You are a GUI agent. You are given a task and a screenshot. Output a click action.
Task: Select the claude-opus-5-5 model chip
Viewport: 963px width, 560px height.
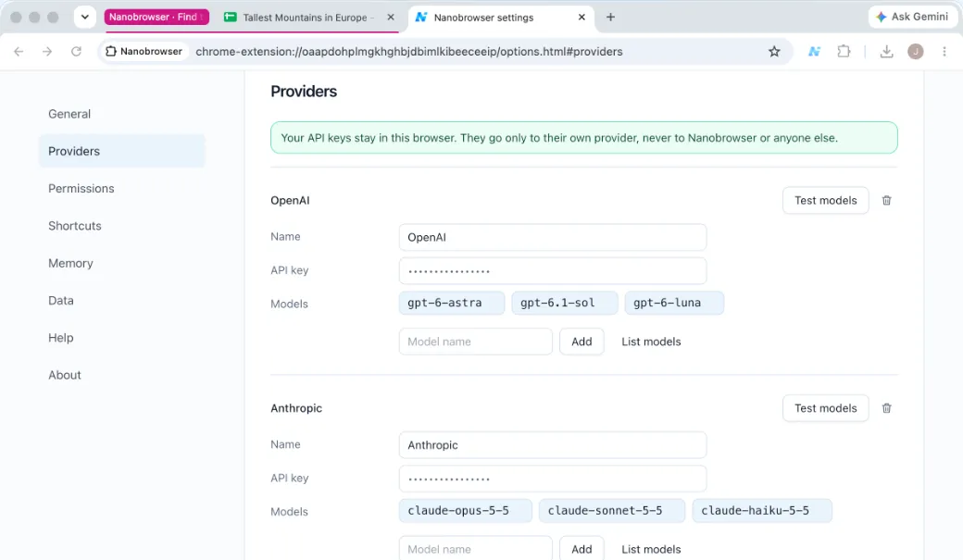coord(465,511)
